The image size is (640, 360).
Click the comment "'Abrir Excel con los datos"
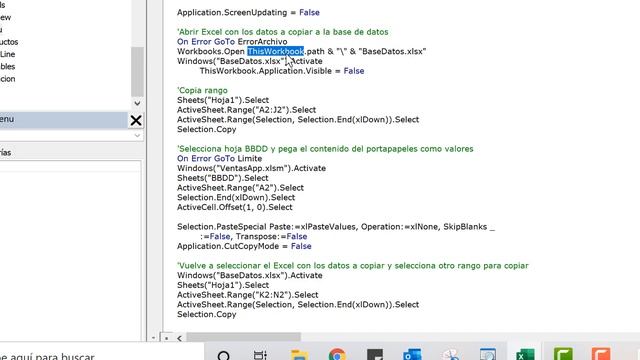coord(282,32)
